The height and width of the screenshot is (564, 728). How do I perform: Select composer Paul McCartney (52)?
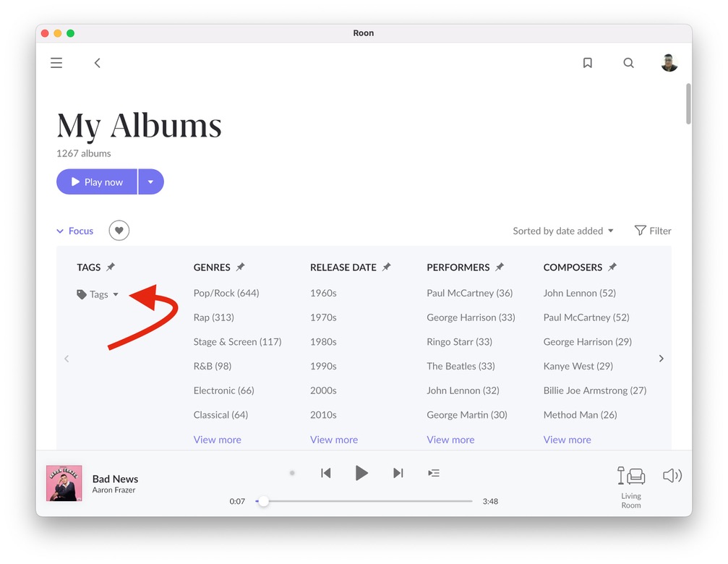[x=586, y=317]
